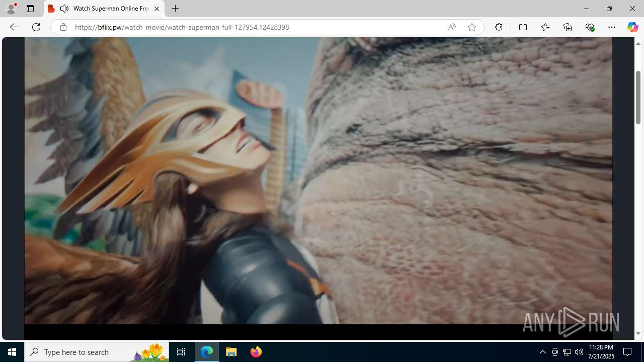Image resolution: width=644 pixels, height=362 pixels.
Task: Launch Firefox from taskbar
Action: (256, 352)
